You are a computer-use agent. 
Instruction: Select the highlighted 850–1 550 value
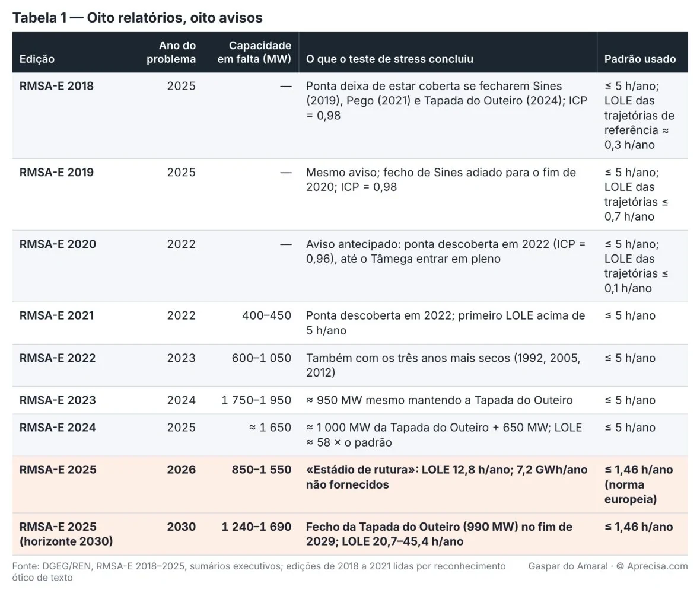click(261, 470)
